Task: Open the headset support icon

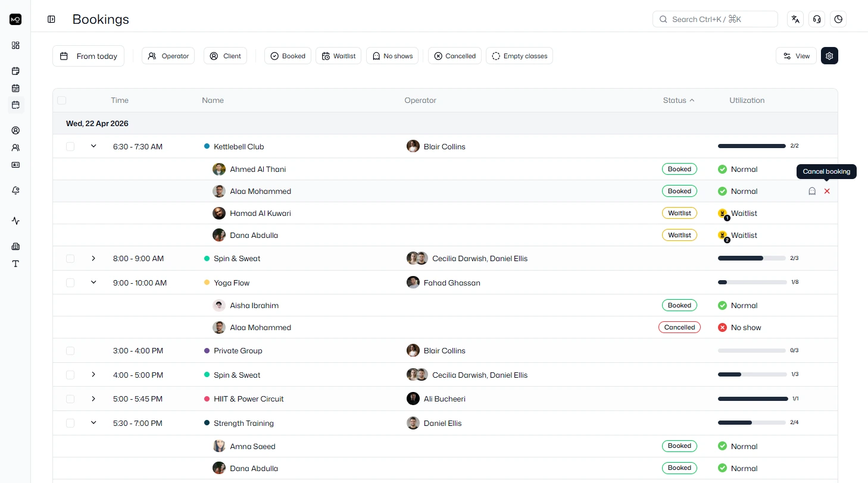Action: point(817,20)
